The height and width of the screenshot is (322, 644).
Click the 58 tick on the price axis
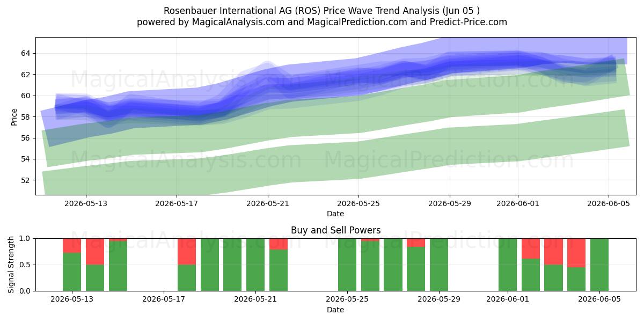[x=27, y=116]
